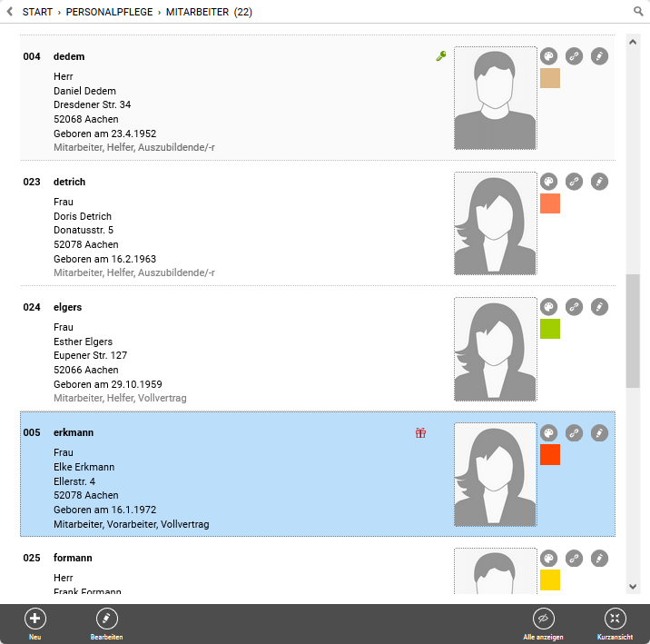Select employee name erkmann

[x=74, y=432]
